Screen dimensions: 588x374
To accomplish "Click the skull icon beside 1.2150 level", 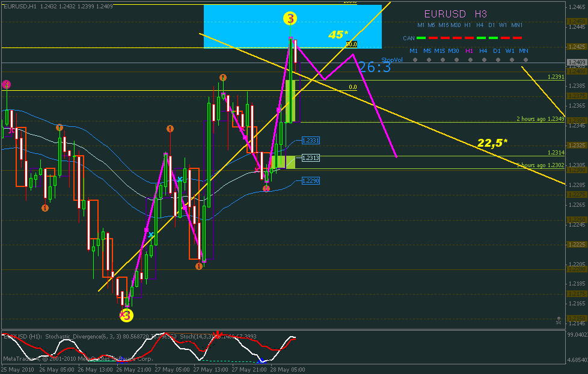I will click(x=559, y=320).
